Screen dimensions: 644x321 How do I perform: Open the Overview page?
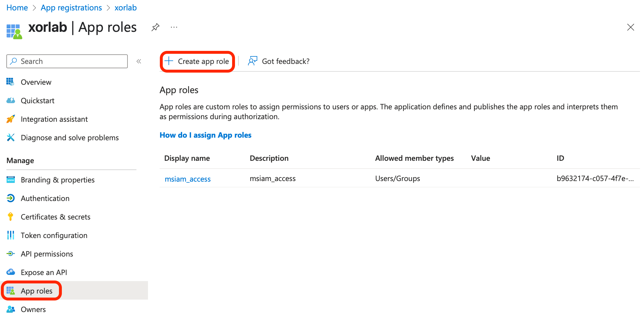tap(36, 82)
